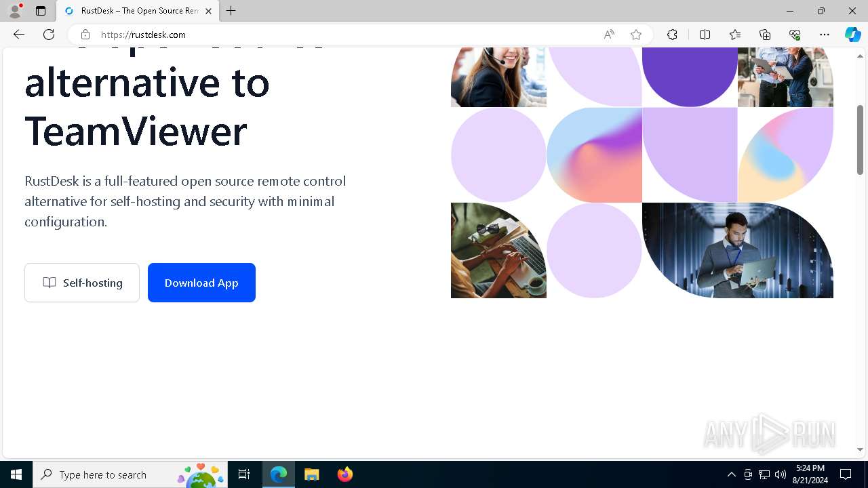Viewport: 868px width, 488px height.
Task: Close the RustDesk tab
Action: [209, 11]
